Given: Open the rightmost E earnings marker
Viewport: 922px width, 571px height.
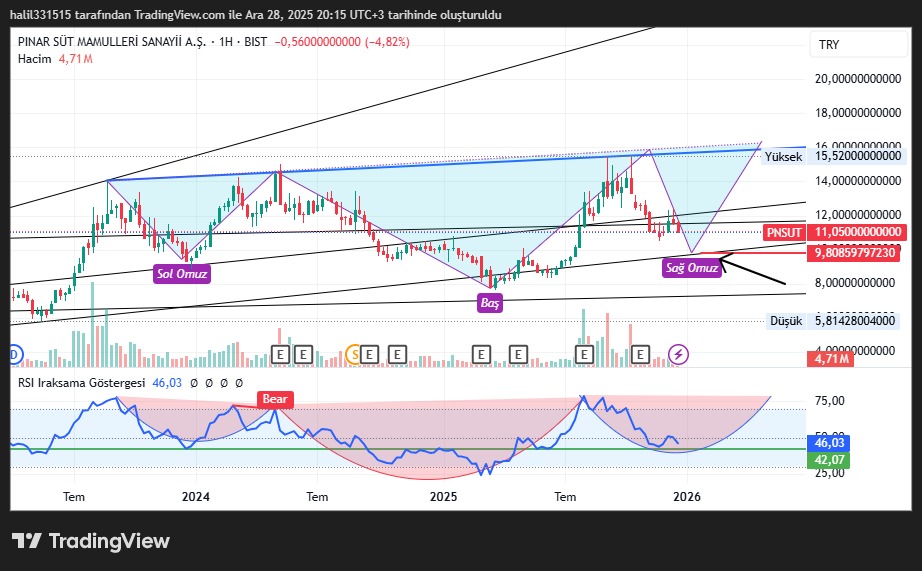Looking at the screenshot, I should coord(640,355).
